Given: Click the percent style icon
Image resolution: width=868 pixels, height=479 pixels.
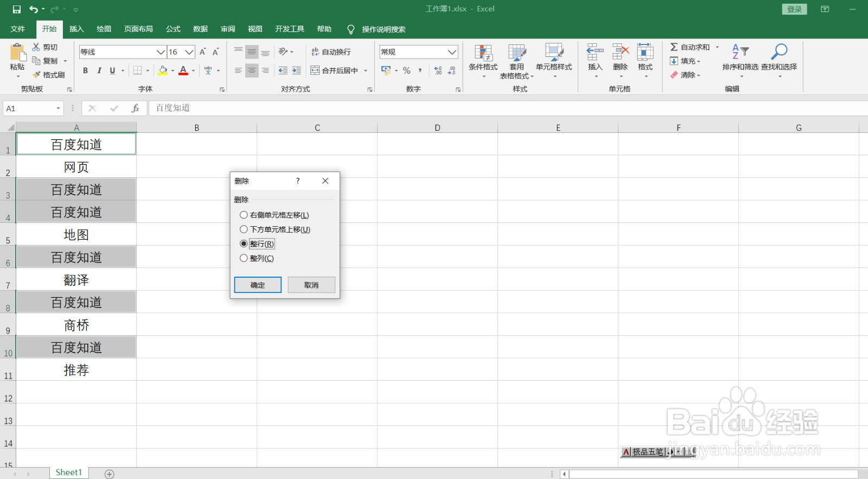Looking at the screenshot, I should pyautogui.click(x=406, y=71).
